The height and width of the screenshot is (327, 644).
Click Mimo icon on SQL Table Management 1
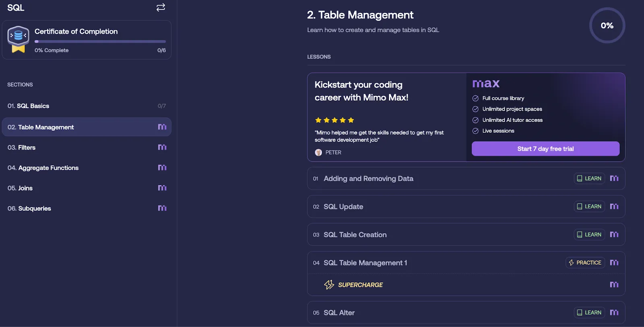coord(614,263)
